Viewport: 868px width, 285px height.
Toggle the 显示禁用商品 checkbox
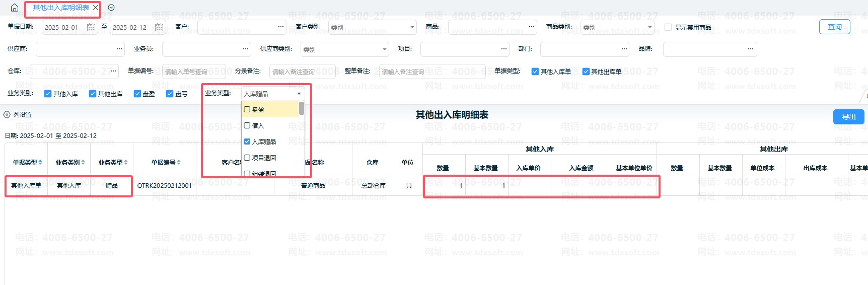tap(668, 27)
